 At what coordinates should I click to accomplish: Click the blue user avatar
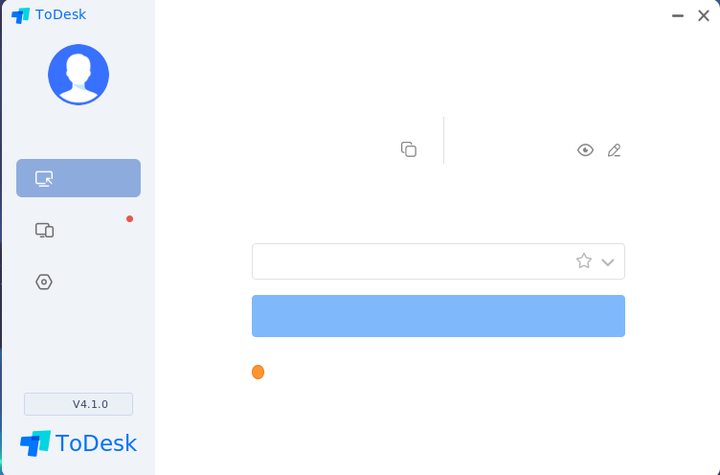tap(78, 74)
